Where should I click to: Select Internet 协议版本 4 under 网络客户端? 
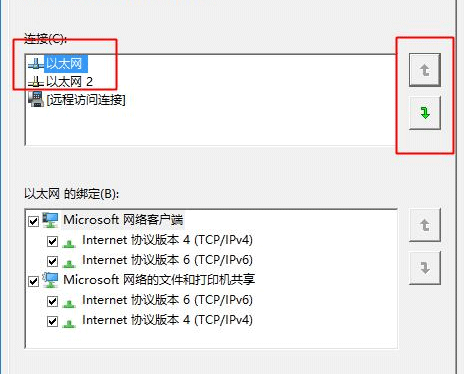coord(167,240)
